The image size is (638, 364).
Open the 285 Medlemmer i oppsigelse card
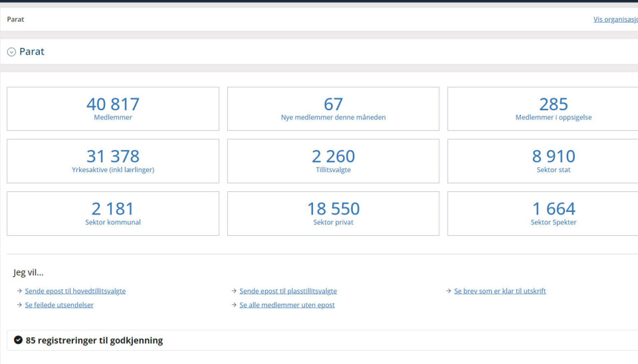543,108
